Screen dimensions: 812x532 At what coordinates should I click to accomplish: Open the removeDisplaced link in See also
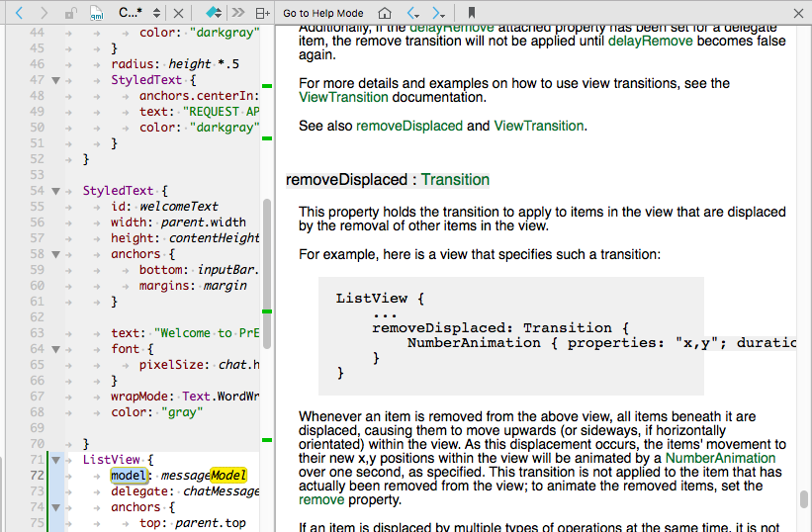point(409,126)
